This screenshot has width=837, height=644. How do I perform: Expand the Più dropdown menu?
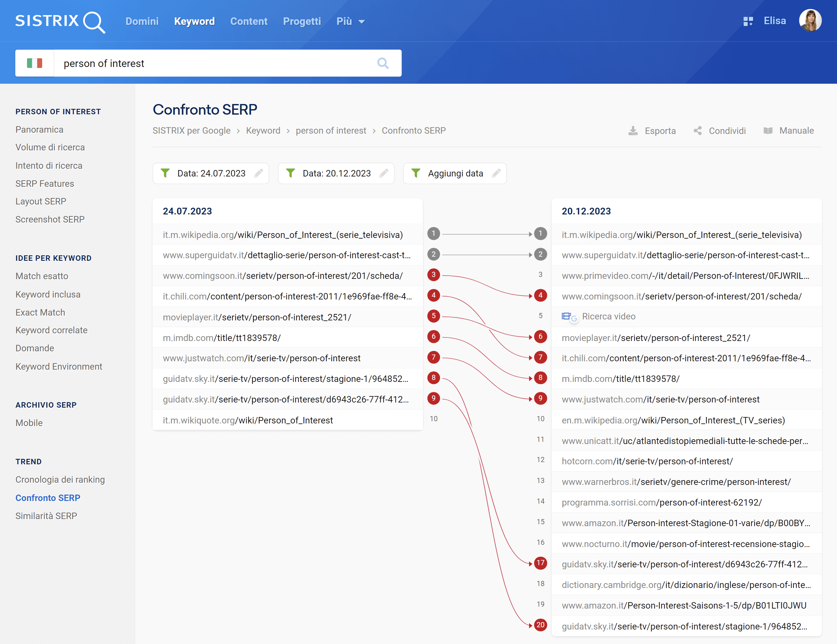(x=350, y=22)
